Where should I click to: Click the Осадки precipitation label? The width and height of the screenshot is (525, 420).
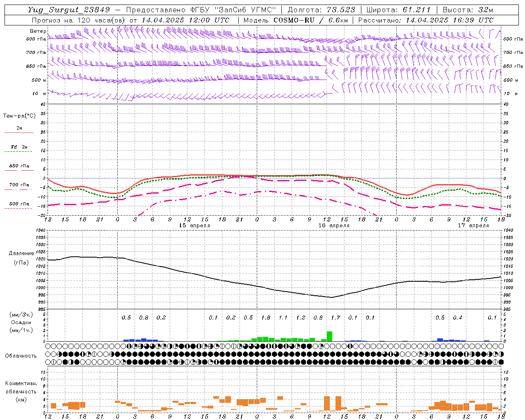21,323
